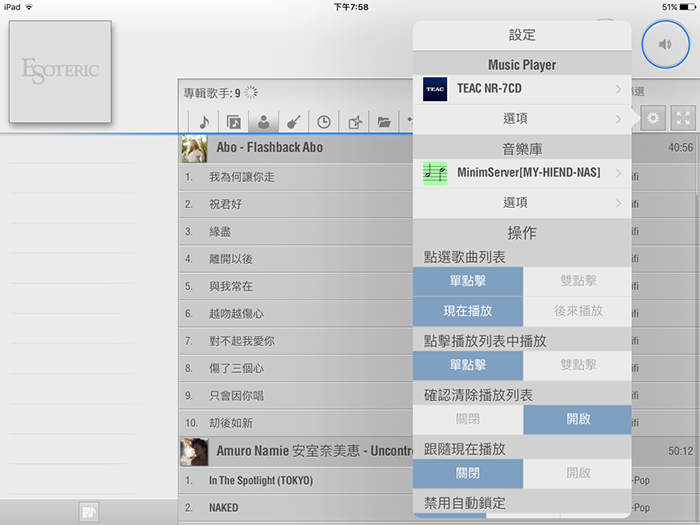The height and width of the screenshot is (525, 700).
Task: Play track 10 却後如新
Action: (x=296, y=423)
